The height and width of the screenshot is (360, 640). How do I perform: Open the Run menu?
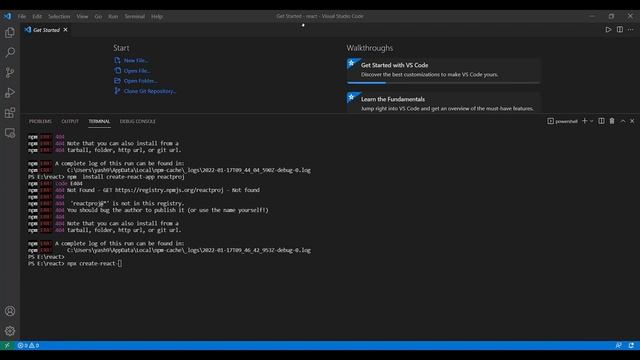(x=113, y=16)
